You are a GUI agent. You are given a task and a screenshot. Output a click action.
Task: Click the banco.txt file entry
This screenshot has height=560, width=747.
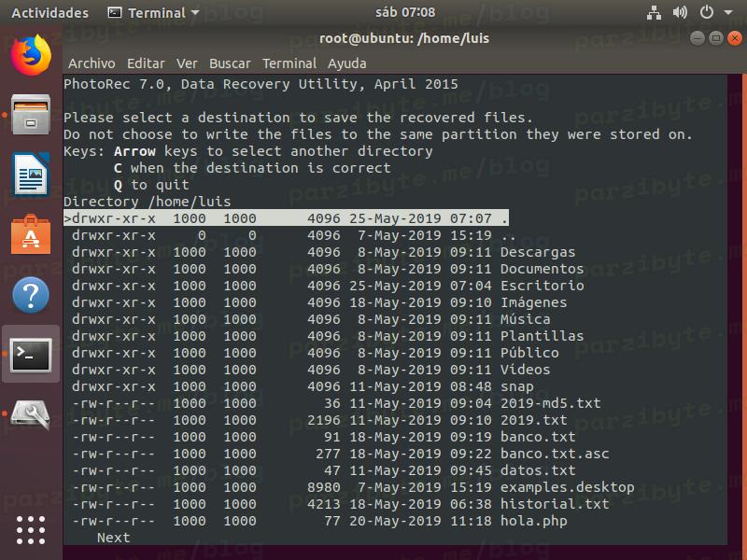(323, 437)
